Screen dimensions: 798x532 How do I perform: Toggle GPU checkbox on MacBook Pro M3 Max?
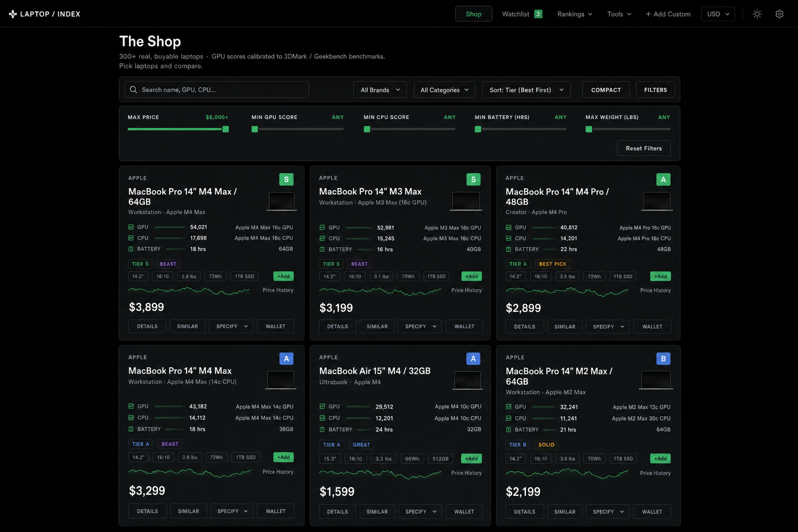[322, 228]
